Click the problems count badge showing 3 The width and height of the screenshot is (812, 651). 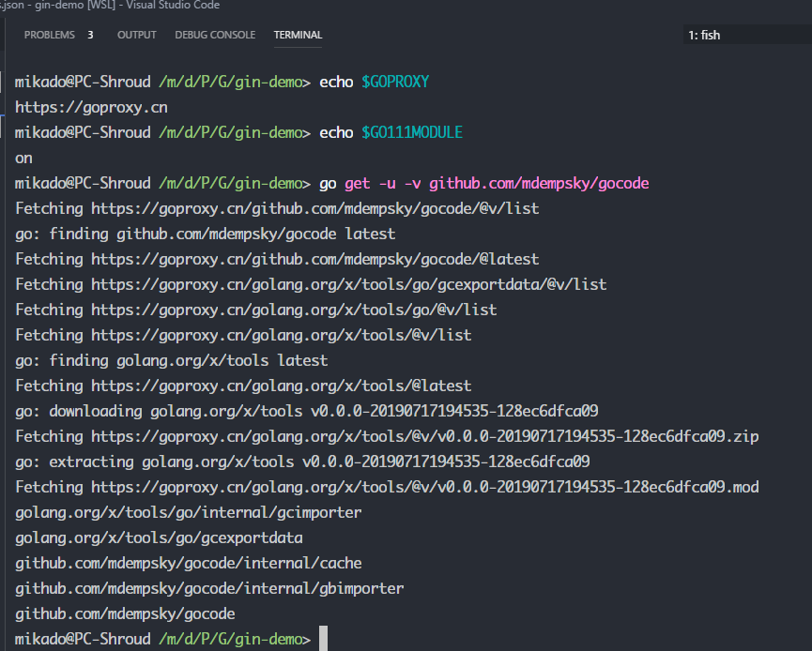[89, 35]
